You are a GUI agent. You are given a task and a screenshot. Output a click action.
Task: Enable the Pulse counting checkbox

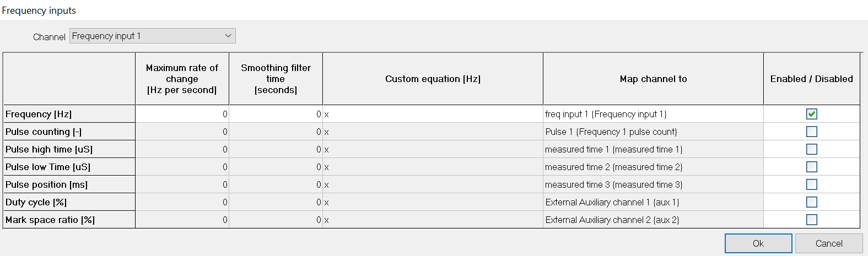[x=811, y=132]
